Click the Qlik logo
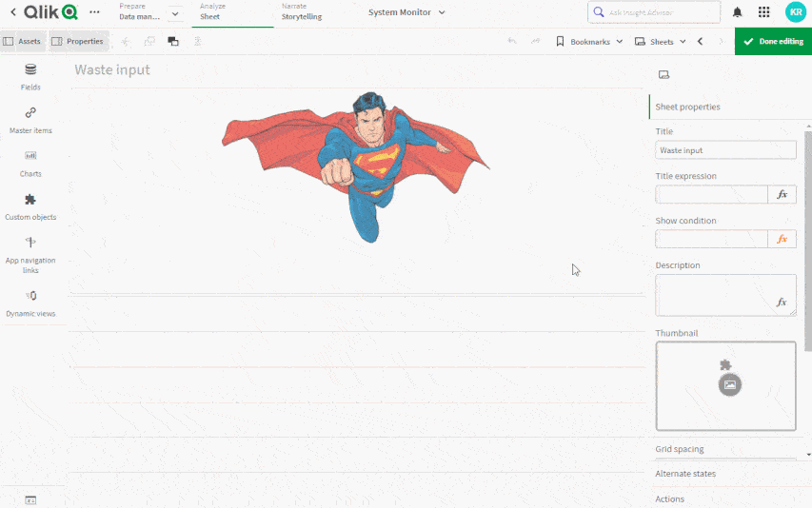Image resolution: width=812 pixels, height=508 pixels. coord(50,12)
